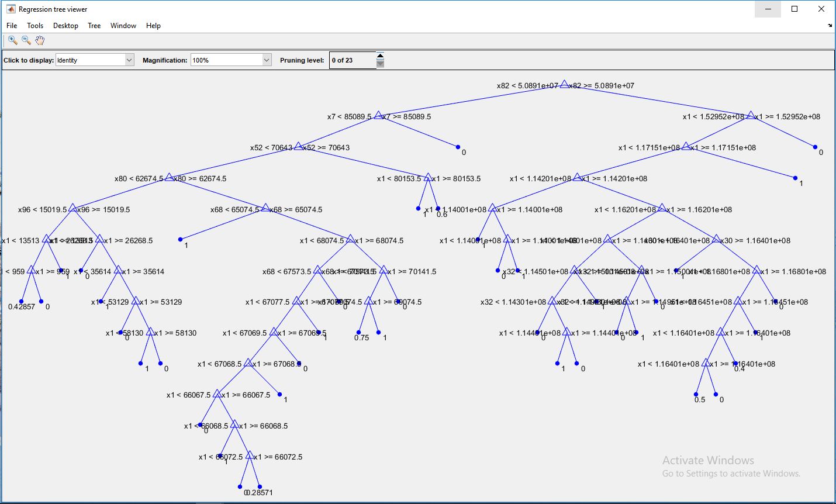Viewport: 836px width, 504px height.
Task: Select the x52 < 70643 branch node
Action: point(299,147)
